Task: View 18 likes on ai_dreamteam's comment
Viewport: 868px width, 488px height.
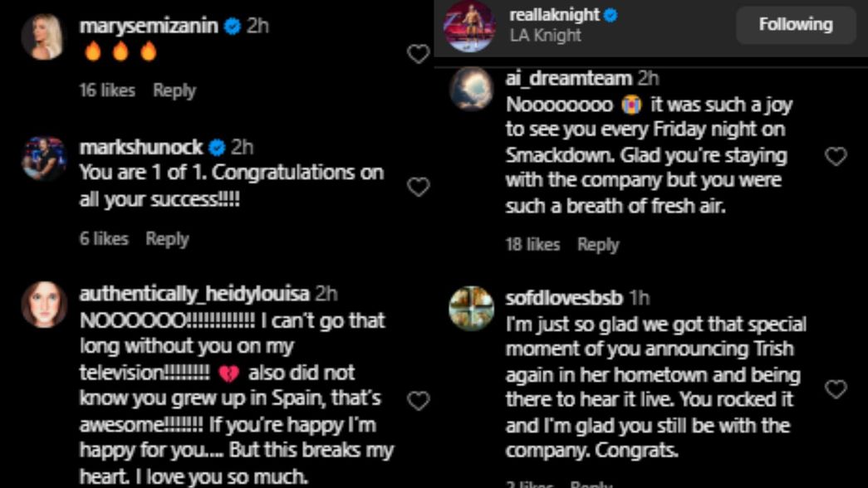Action: pyautogui.click(x=532, y=244)
